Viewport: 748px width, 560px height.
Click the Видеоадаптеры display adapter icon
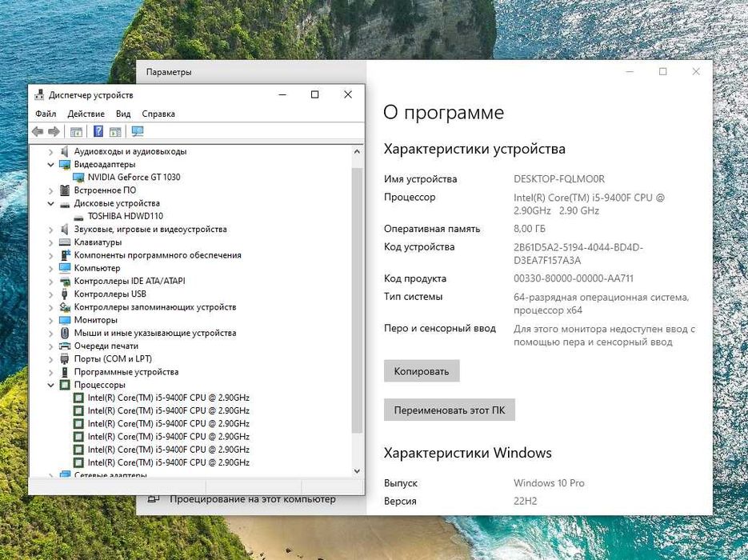pyautogui.click(x=65, y=164)
